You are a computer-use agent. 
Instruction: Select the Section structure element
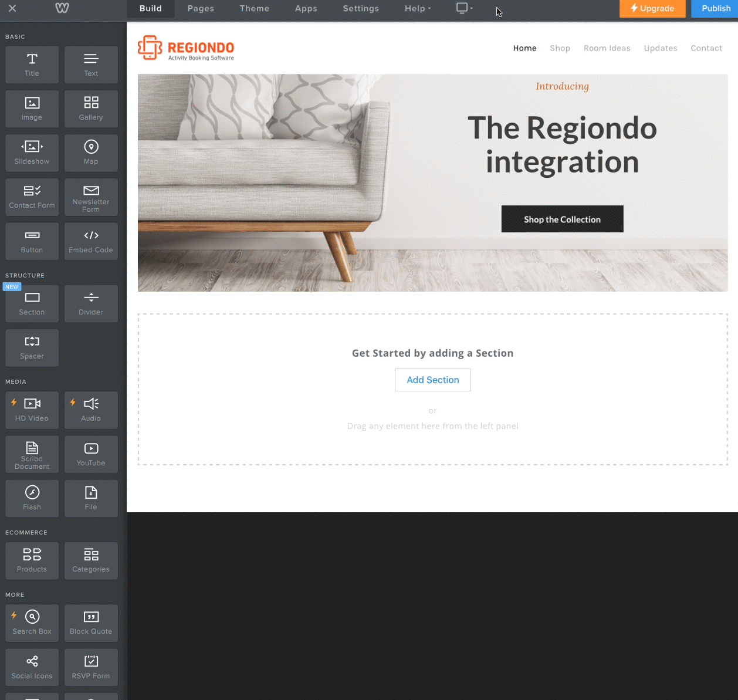32,303
